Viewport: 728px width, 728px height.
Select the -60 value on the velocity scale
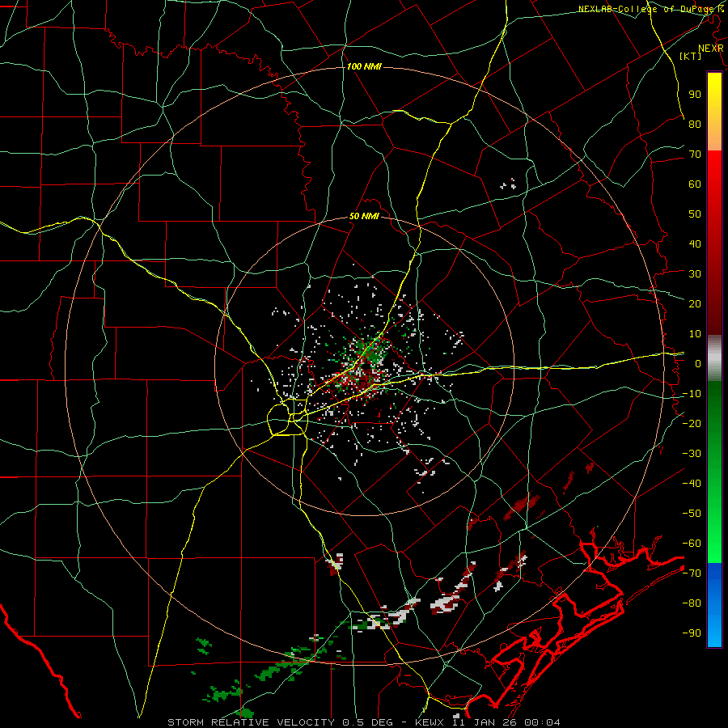(692, 544)
